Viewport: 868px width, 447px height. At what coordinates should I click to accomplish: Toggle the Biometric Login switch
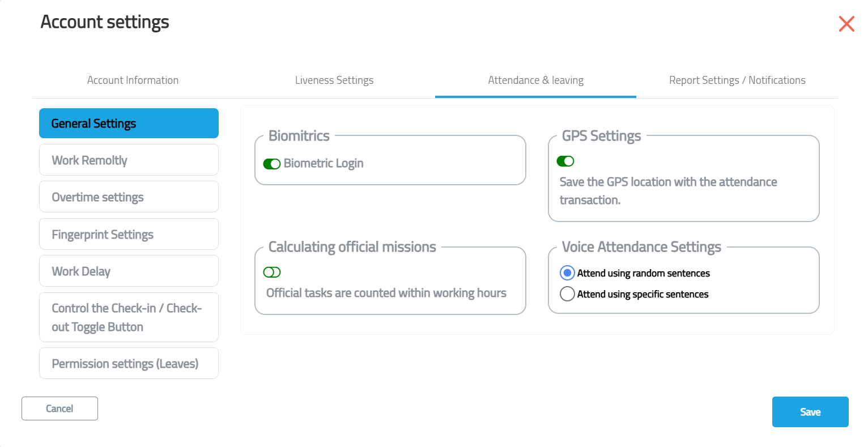pos(272,164)
